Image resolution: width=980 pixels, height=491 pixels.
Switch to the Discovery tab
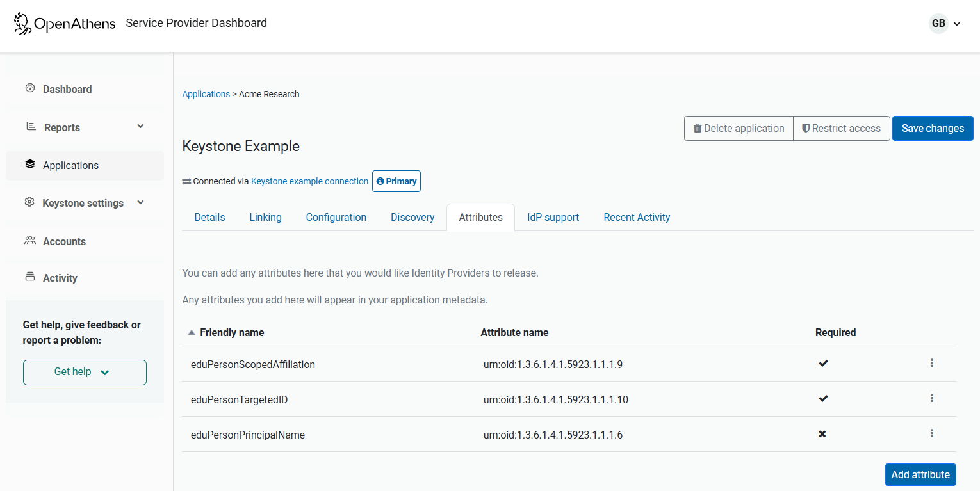(412, 217)
